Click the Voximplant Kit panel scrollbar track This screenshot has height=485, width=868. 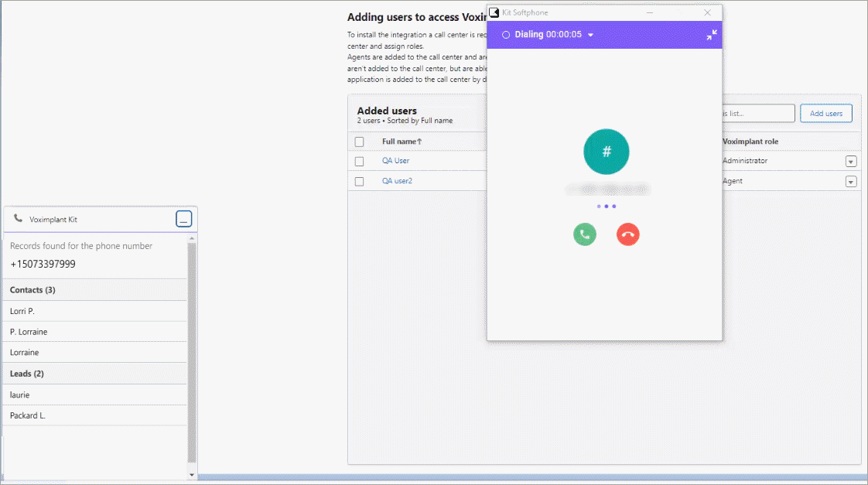(192, 354)
